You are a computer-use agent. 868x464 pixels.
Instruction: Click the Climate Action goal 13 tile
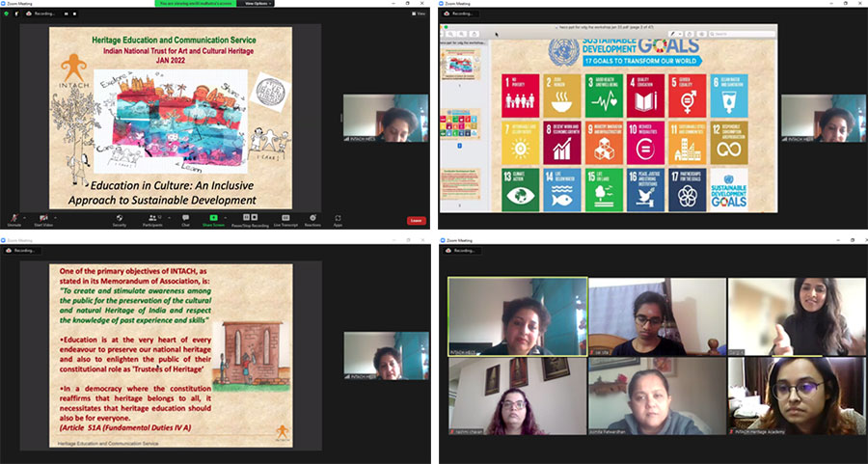(x=521, y=190)
